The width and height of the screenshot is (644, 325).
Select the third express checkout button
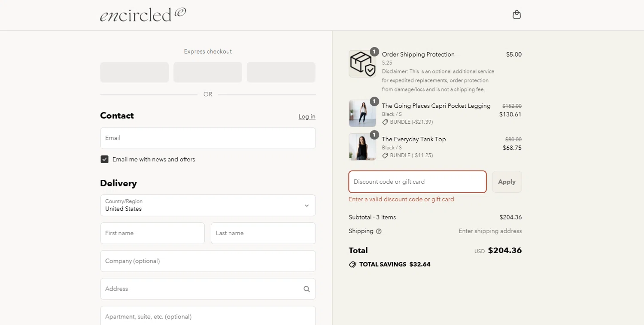coord(281,72)
